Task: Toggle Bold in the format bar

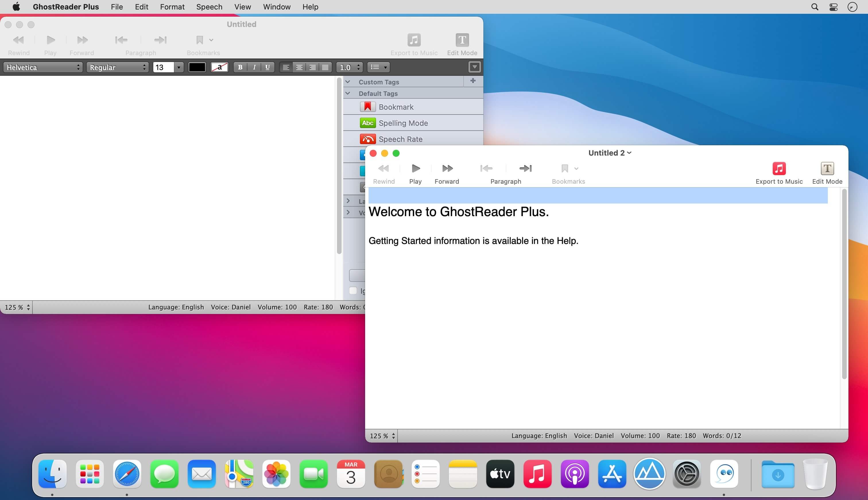Action: point(240,67)
